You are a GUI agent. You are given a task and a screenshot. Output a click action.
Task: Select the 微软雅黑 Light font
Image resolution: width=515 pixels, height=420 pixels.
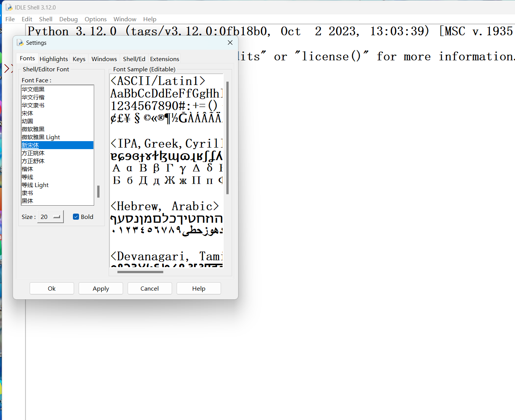tap(57, 137)
